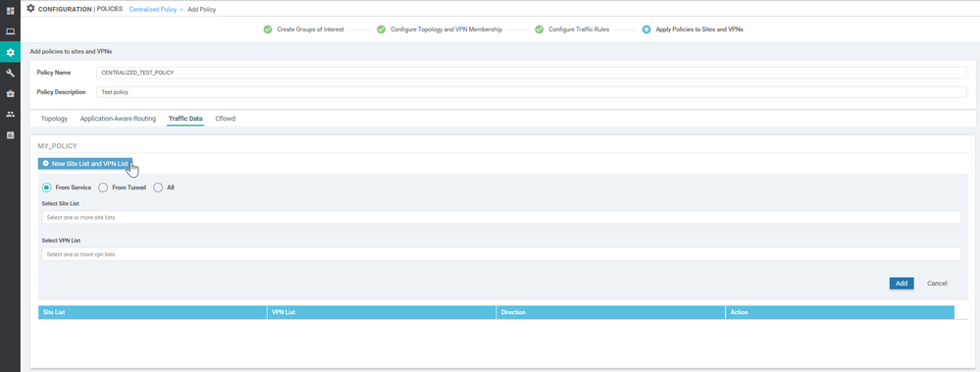Click the Configuration header gear icon
Image resolution: width=980 pixels, height=372 pixels.
tap(30, 9)
